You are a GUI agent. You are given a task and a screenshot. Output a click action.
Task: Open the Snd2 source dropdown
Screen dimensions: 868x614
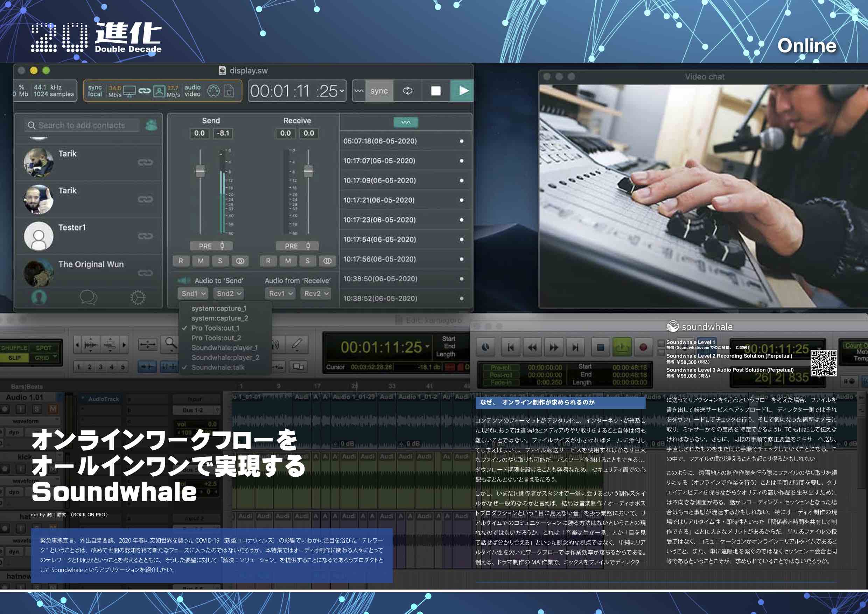(229, 294)
